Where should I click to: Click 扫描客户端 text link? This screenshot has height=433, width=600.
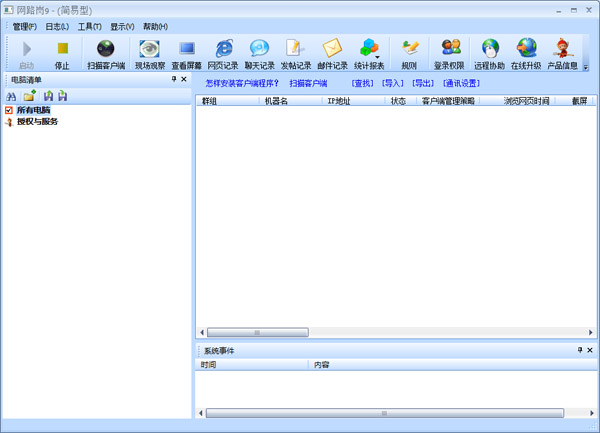tap(308, 83)
